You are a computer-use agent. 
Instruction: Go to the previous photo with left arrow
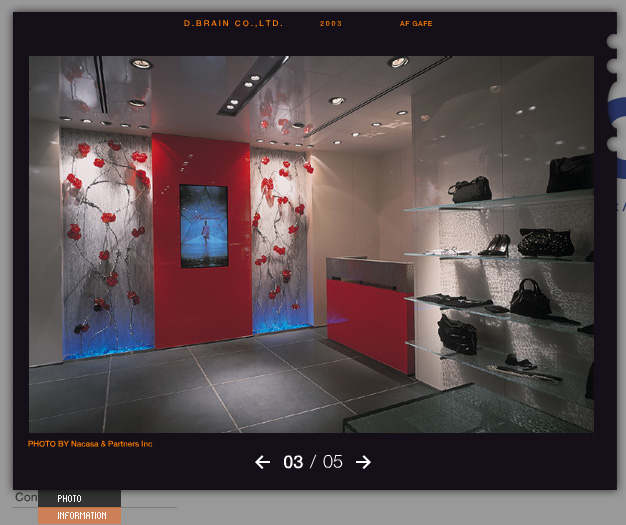pyautogui.click(x=262, y=462)
